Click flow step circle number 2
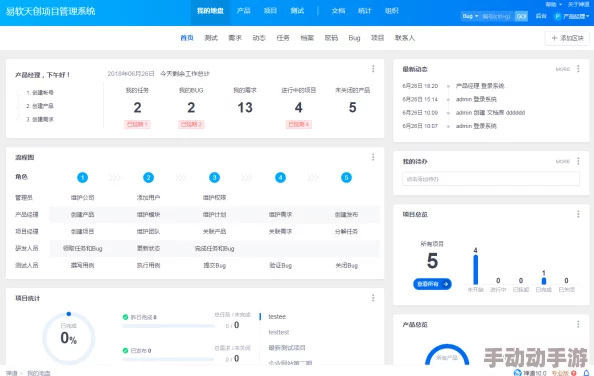 148,177
